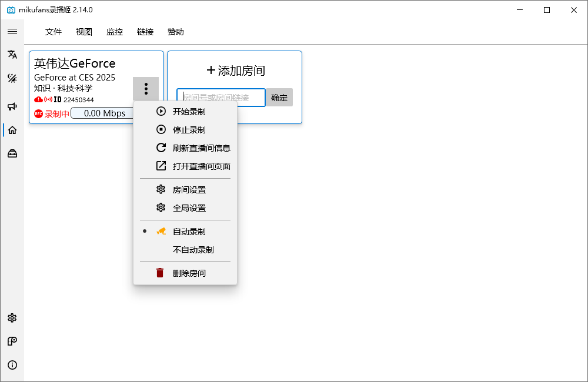Maximize the mikufans录播姬 window

[x=547, y=10]
